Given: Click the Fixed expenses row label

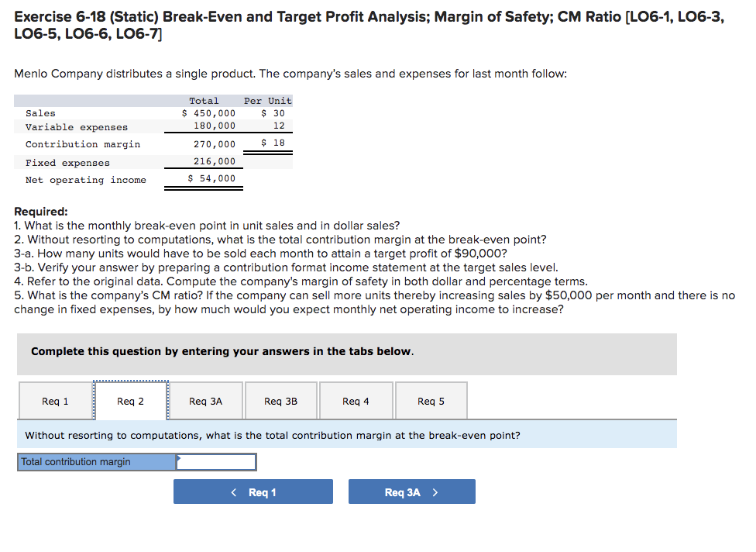Looking at the screenshot, I should tap(67, 163).
